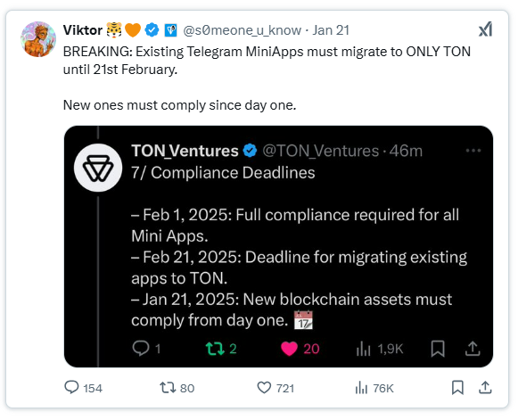Viewport: 518px width, 420px height.
Task: Open the quoted tweet's three-dot menu
Action: pos(473,151)
